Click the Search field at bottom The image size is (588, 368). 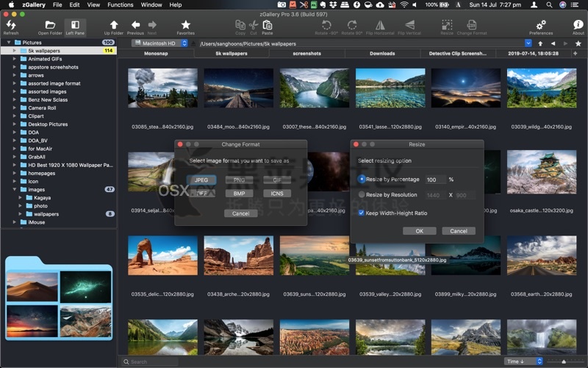point(150,361)
